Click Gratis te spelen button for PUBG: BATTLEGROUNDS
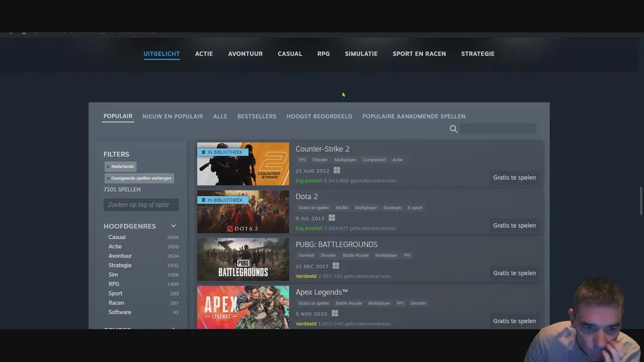 [514, 273]
